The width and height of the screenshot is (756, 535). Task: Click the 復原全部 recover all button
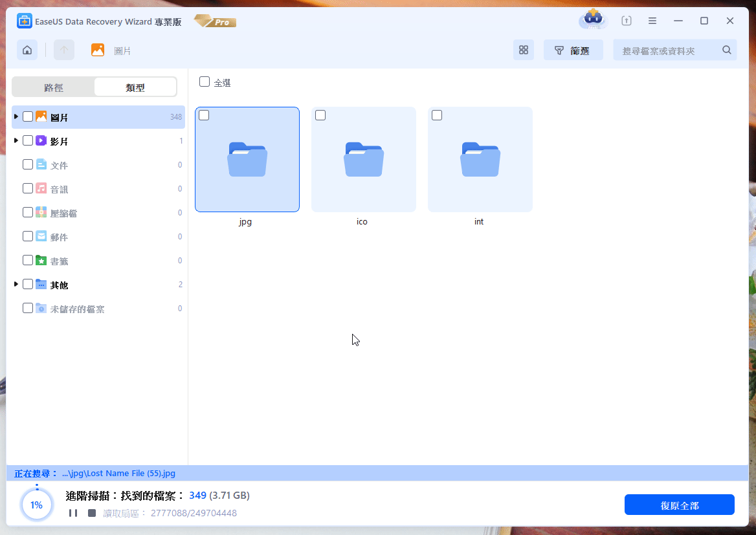coord(680,505)
